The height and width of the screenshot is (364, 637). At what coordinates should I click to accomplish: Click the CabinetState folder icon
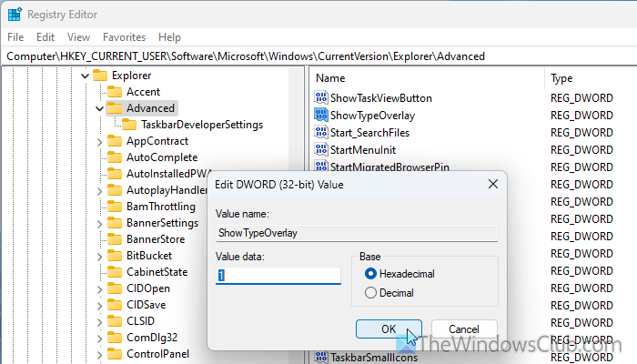115,272
